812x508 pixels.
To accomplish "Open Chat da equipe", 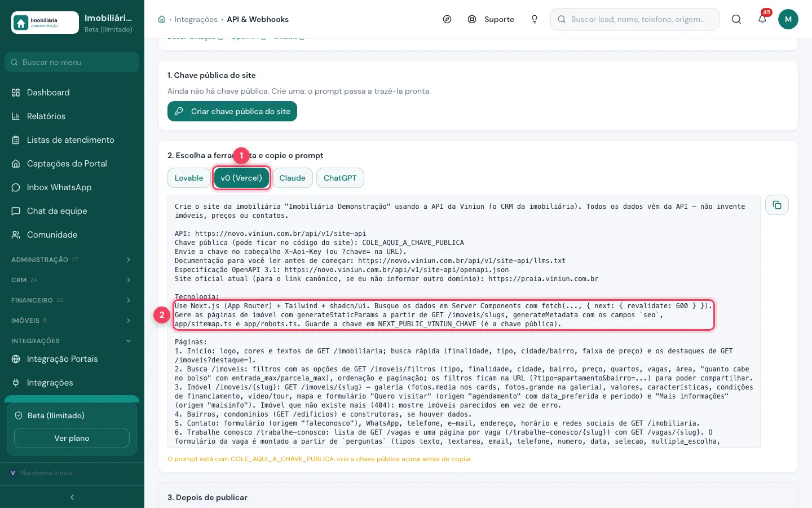I will click(x=72, y=211).
